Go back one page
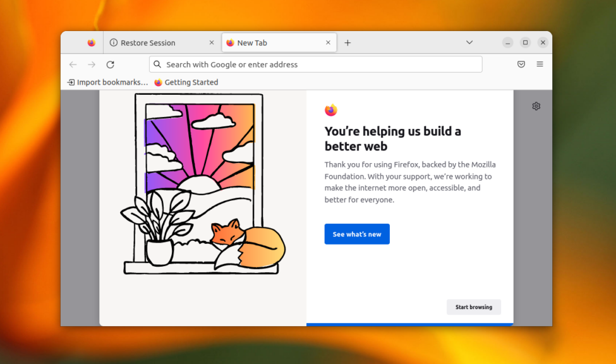This screenshot has width=616, height=364. pyautogui.click(x=73, y=64)
